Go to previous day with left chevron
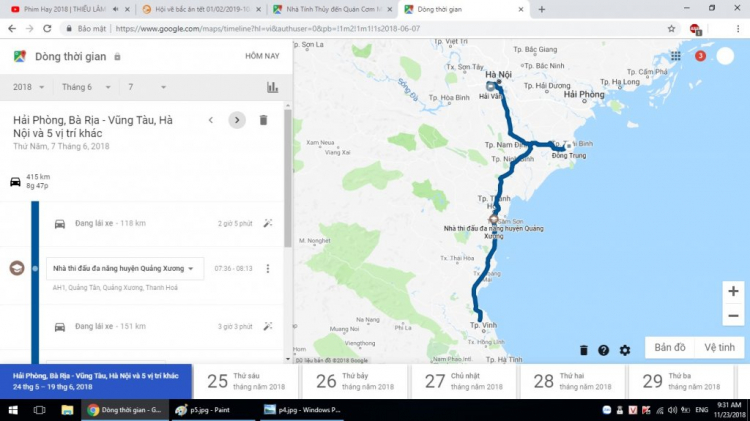750x421 pixels. point(210,120)
